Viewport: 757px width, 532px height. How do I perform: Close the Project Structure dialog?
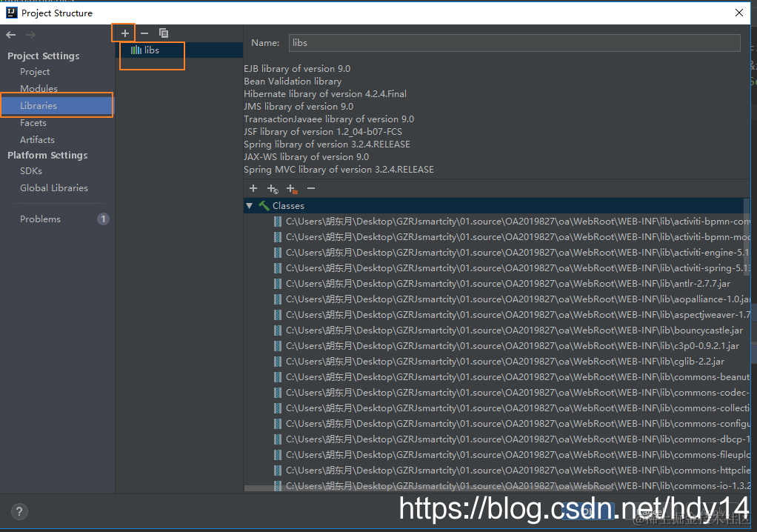click(x=738, y=13)
